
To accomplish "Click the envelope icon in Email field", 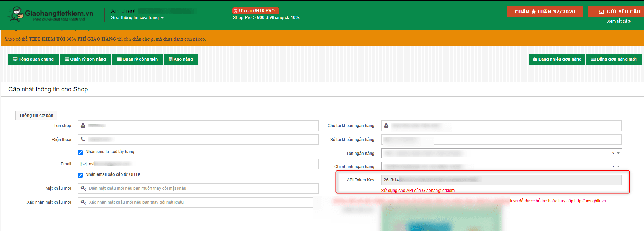I will point(84,164).
